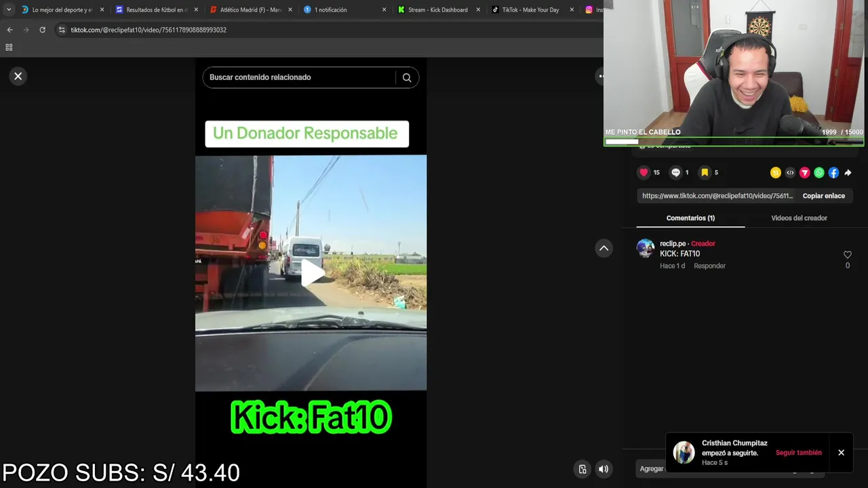Open Cristhian Chumpitaz avatar in notification
The width and height of the screenshot is (868, 488).
point(684,453)
